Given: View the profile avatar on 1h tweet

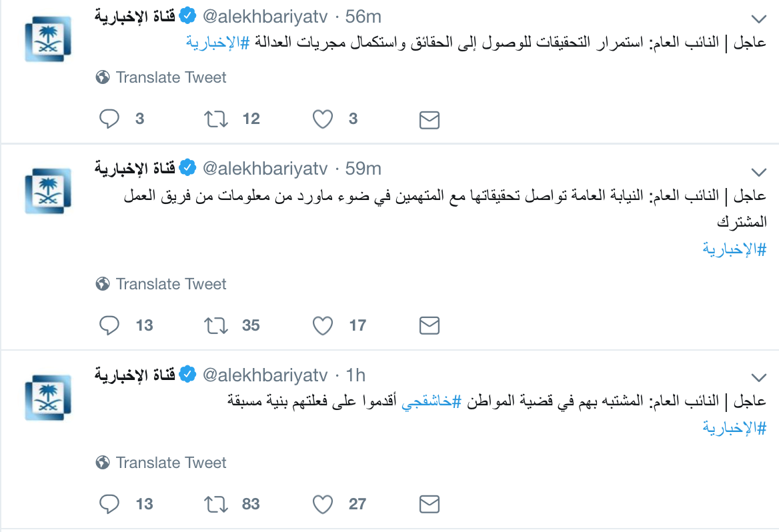Looking at the screenshot, I should pos(48,398).
